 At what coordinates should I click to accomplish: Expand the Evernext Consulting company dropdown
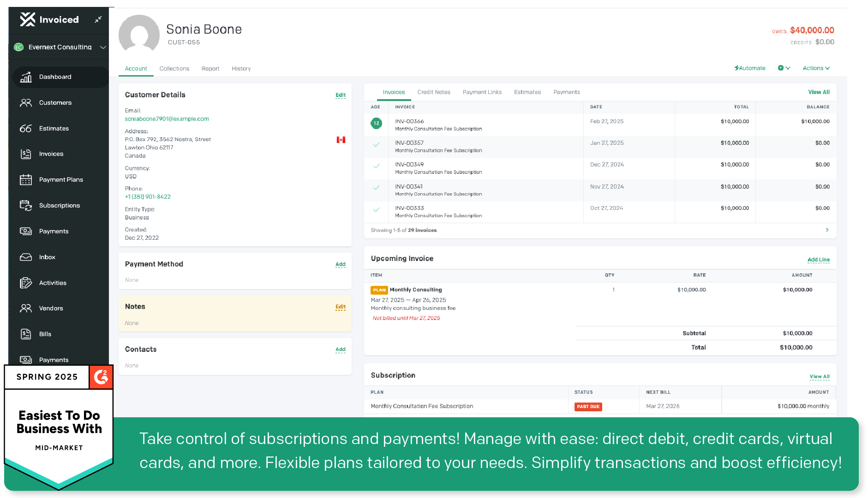tap(103, 47)
